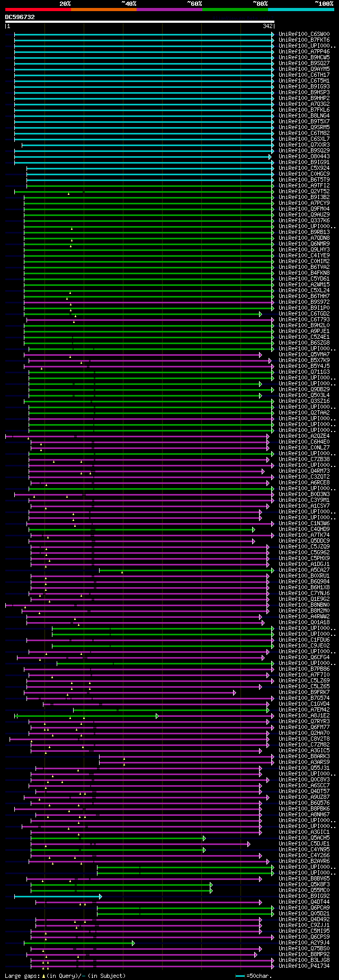The height and width of the screenshot is (980, 339).
Task: Open hit UniRef100_B9T5X7
Action: (304, 121)
